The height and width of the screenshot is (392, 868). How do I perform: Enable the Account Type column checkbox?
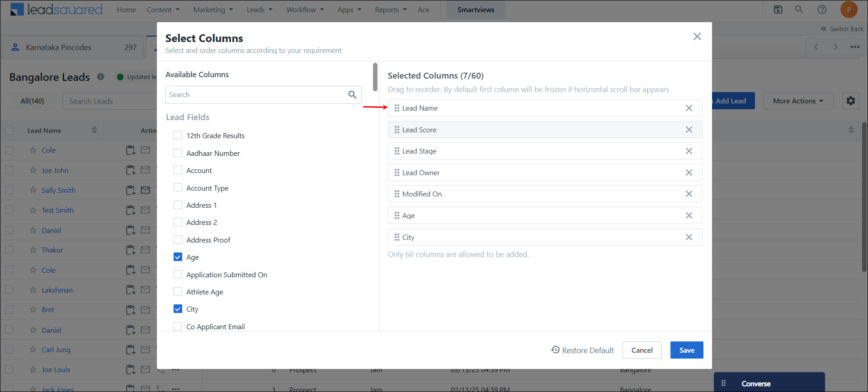point(178,188)
